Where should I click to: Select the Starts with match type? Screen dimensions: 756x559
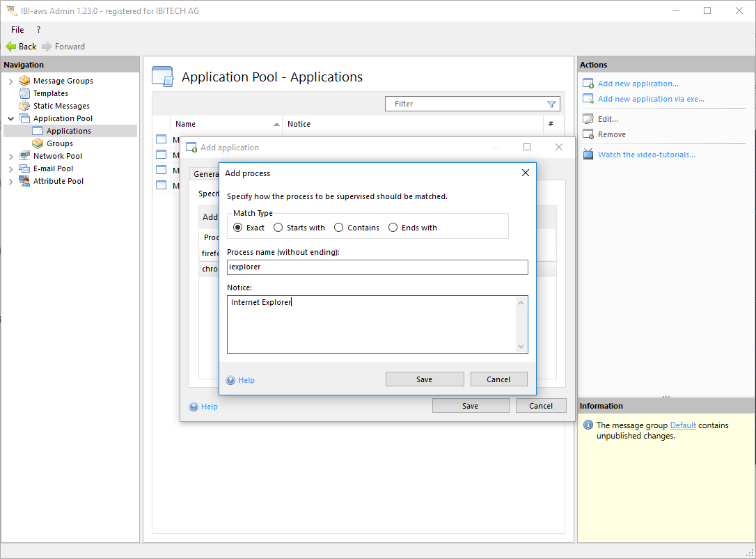(x=278, y=228)
